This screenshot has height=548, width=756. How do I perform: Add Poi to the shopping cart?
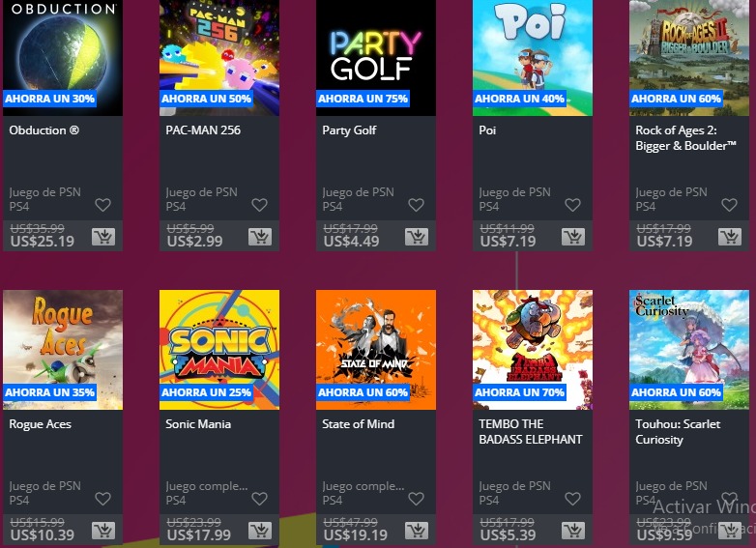573,237
